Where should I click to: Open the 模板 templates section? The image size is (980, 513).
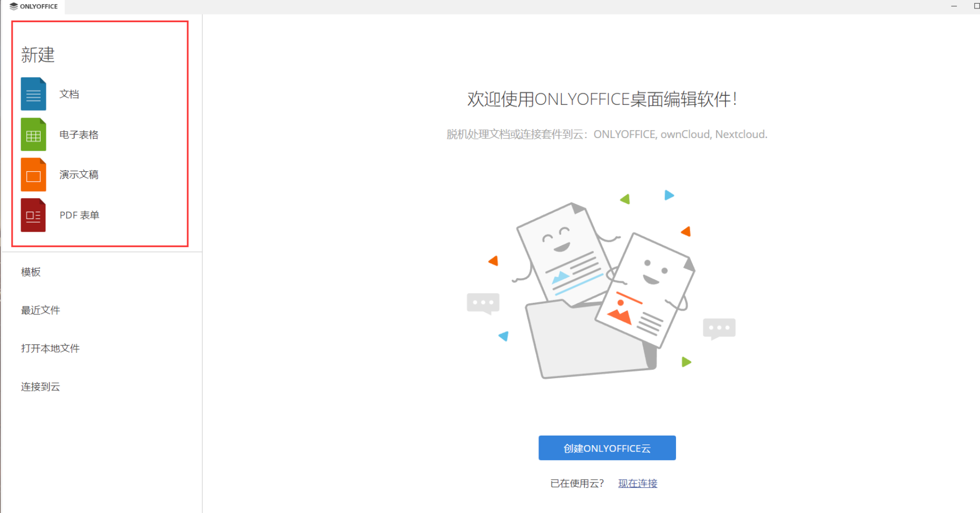(31, 272)
